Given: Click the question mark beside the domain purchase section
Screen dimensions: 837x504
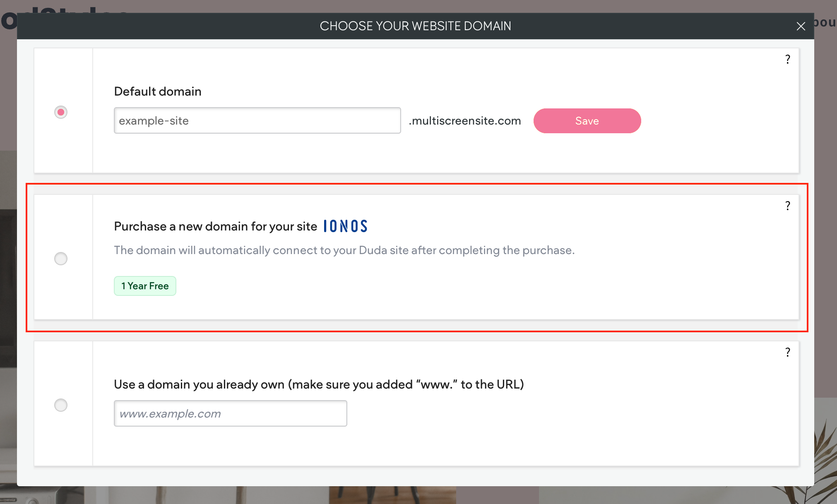Looking at the screenshot, I should 787,205.
